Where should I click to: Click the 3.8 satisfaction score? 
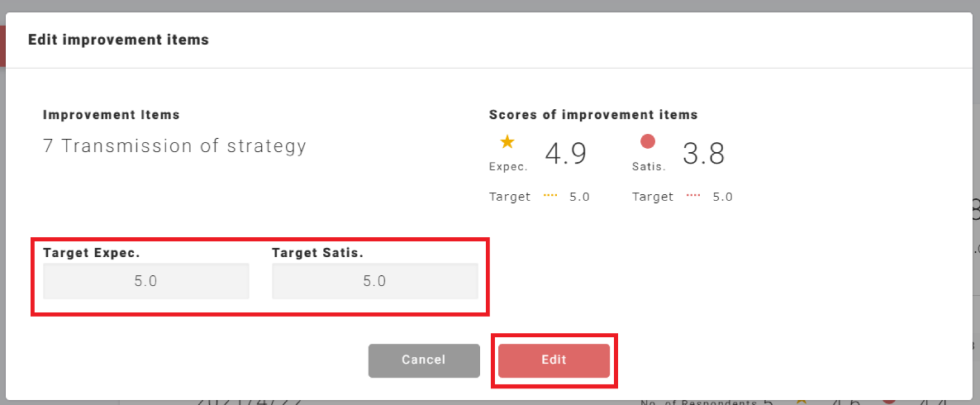coord(704,155)
